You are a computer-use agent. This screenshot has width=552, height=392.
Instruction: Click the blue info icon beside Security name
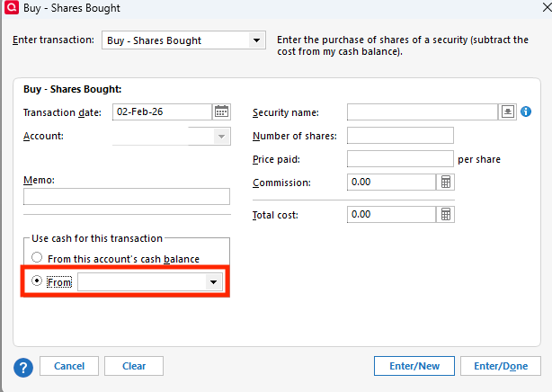[x=525, y=112]
